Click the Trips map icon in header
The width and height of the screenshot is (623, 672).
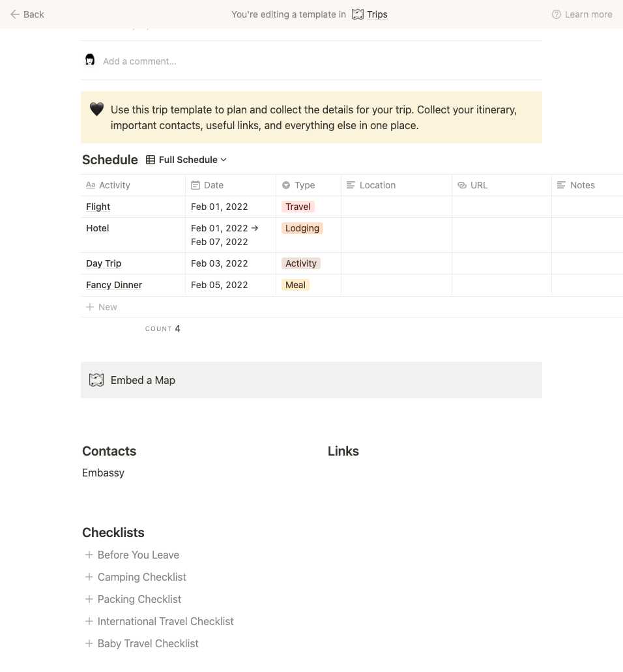pyautogui.click(x=358, y=14)
